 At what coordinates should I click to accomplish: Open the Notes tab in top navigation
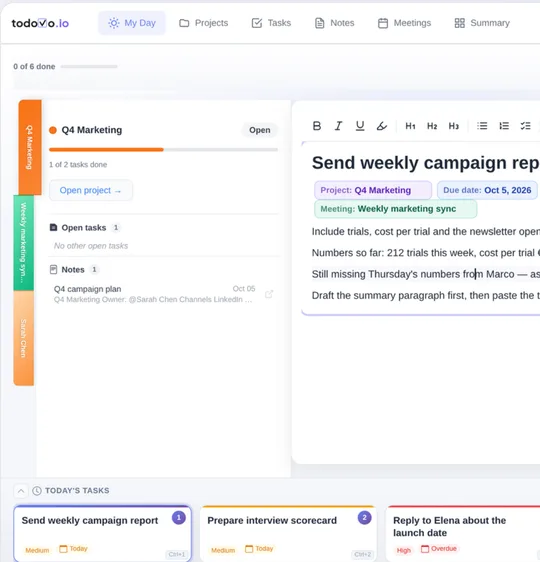pos(334,23)
